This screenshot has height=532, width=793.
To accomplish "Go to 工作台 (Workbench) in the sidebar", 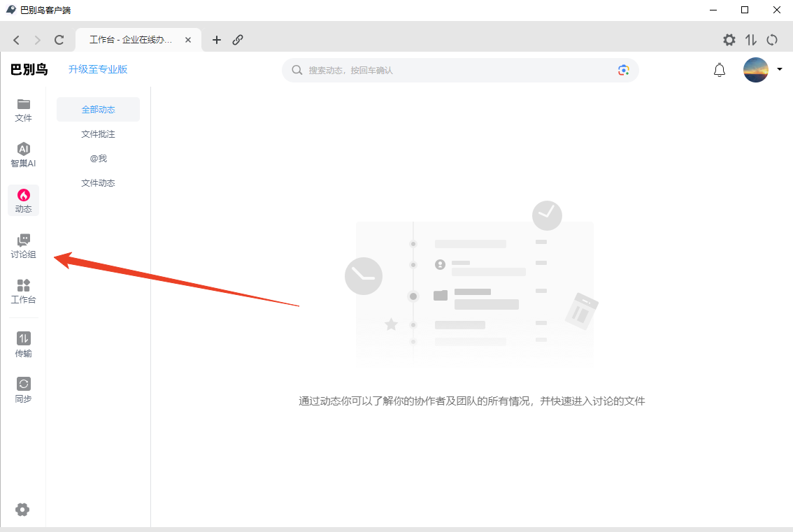I will [x=23, y=292].
